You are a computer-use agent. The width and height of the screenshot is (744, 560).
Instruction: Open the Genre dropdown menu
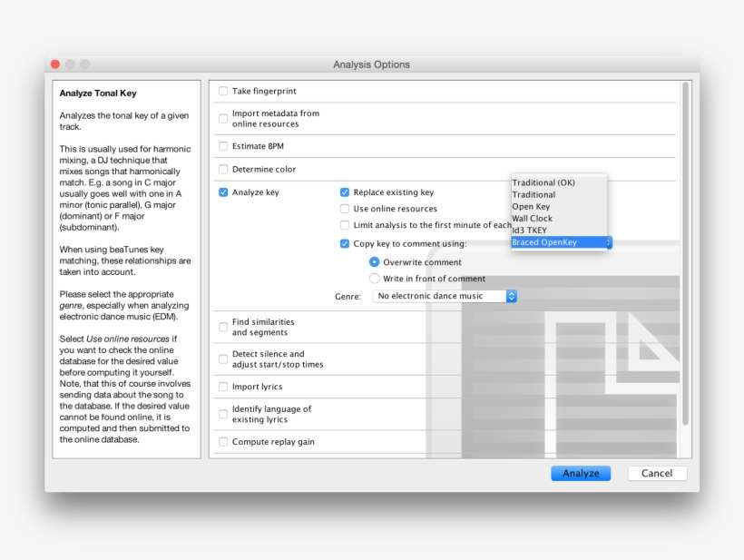click(x=445, y=296)
